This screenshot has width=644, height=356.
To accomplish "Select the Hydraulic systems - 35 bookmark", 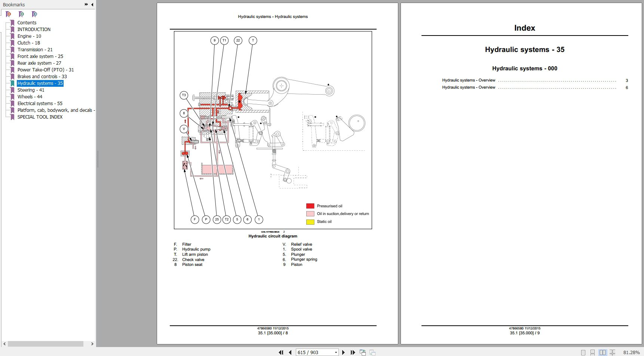I will coord(40,83).
